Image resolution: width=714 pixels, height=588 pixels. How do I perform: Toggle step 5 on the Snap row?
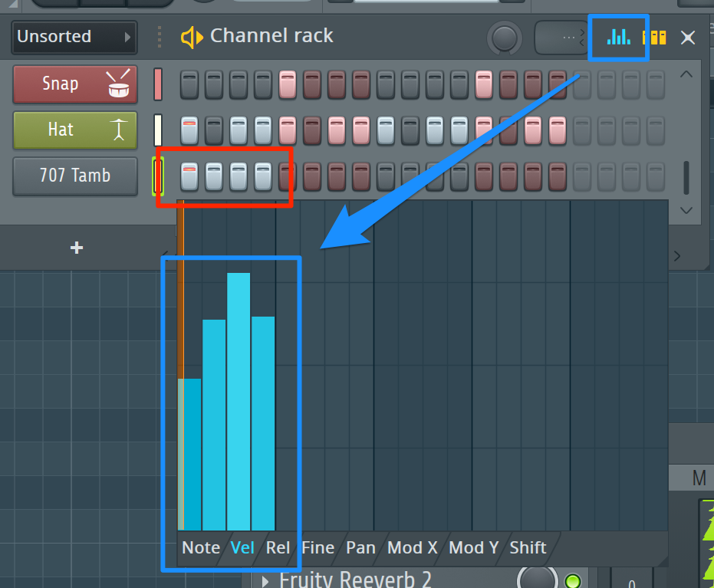click(288, 84)
